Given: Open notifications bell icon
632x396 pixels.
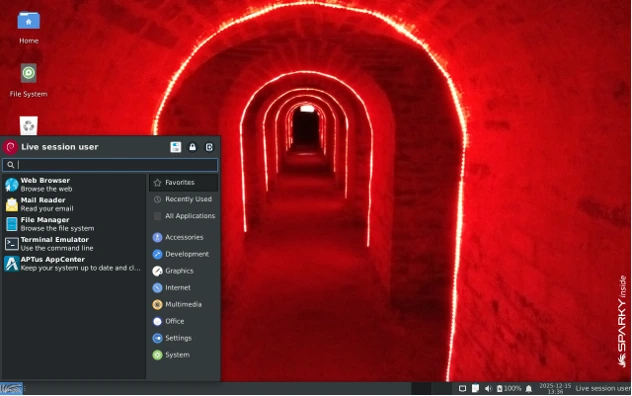Looking at the screenshot, I should click(x=529, y=389).
